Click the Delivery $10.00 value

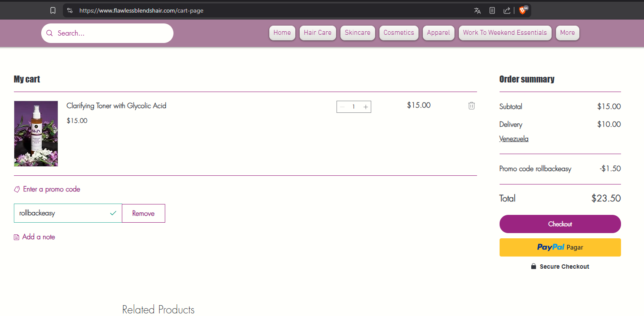pos(609,124)
